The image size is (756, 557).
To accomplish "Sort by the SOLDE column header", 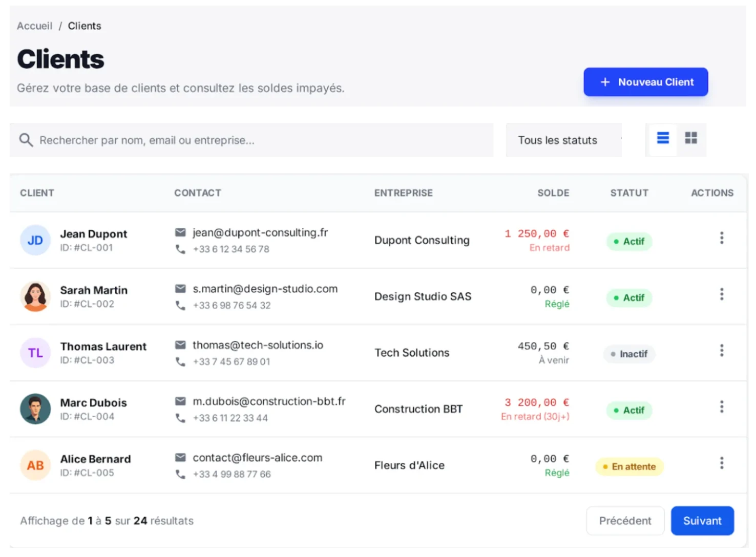I will coord(553,193).
